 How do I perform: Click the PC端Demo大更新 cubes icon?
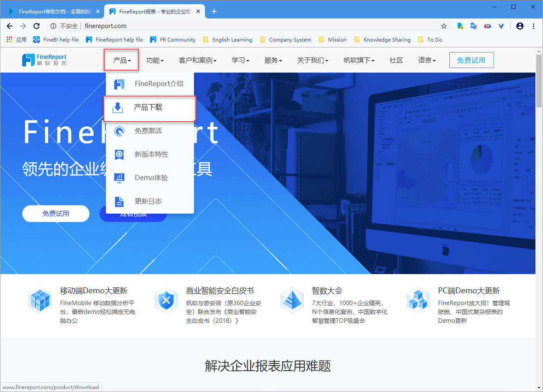pos(418,299)
